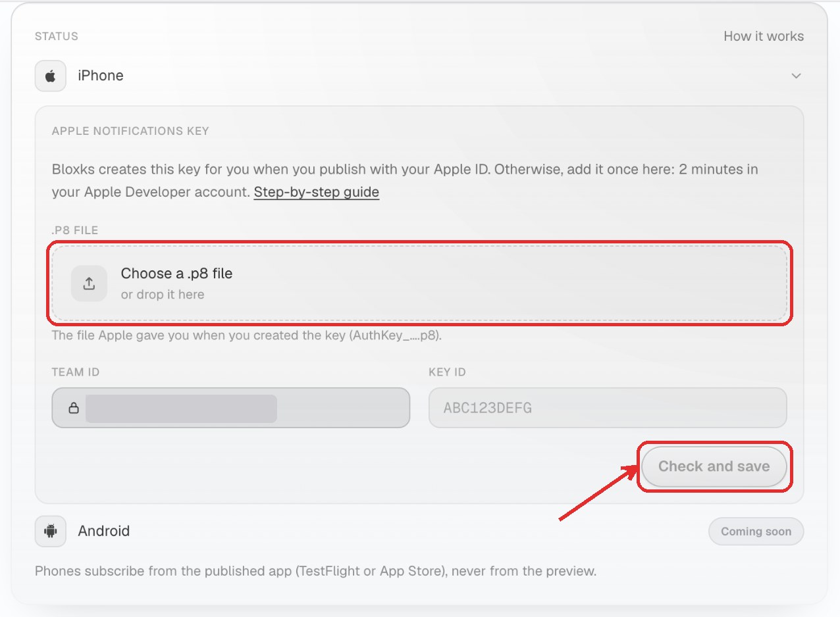Click the upload arrow icon in the .p8 dropzone
The image size is (840, 617).
(x=89, y=284)
